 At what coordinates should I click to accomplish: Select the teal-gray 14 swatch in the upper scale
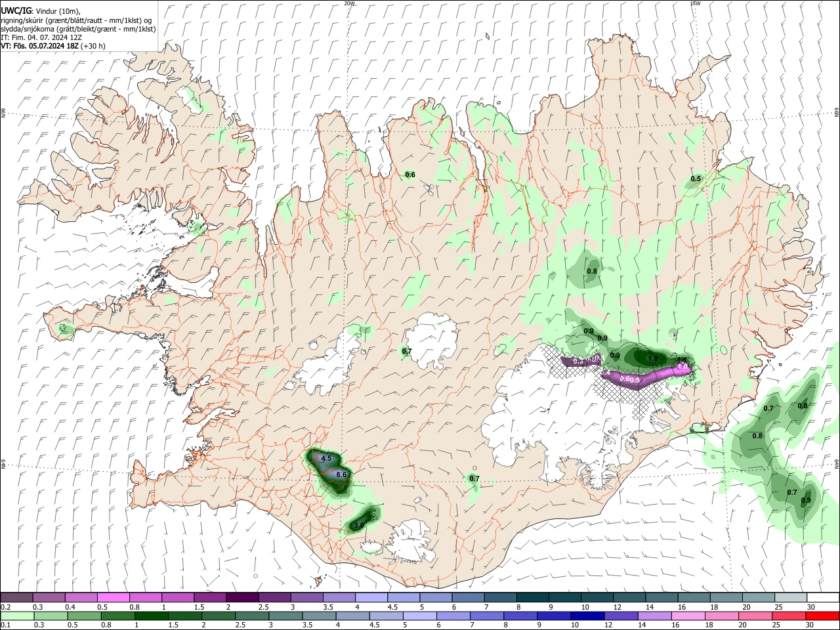662,598
